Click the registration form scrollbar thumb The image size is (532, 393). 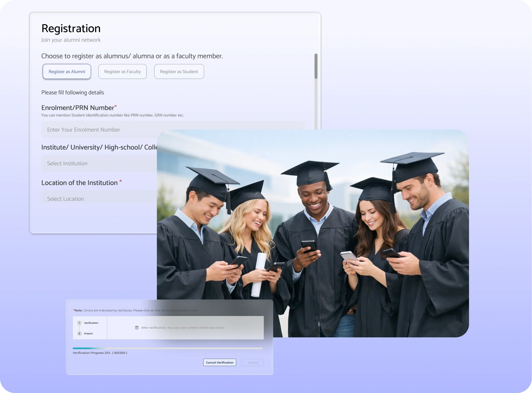click(x=316, y=66)
